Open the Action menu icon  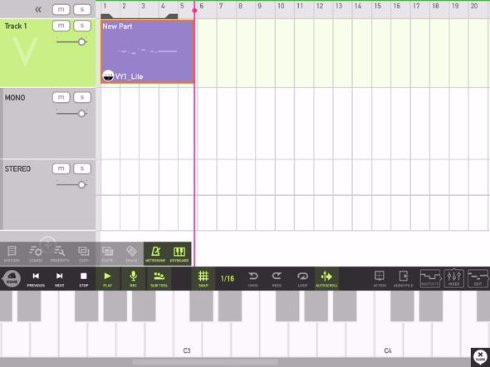tap(379, 279)
